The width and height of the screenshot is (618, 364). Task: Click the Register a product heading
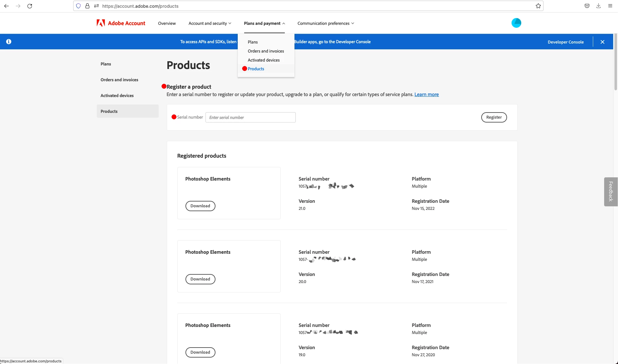(189, 87)
